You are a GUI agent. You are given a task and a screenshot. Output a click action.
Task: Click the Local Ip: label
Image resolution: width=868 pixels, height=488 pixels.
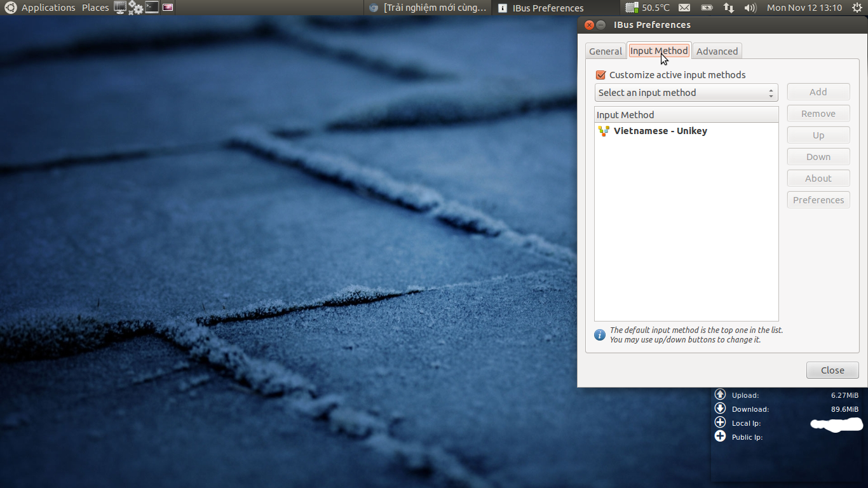click(746, 423)
